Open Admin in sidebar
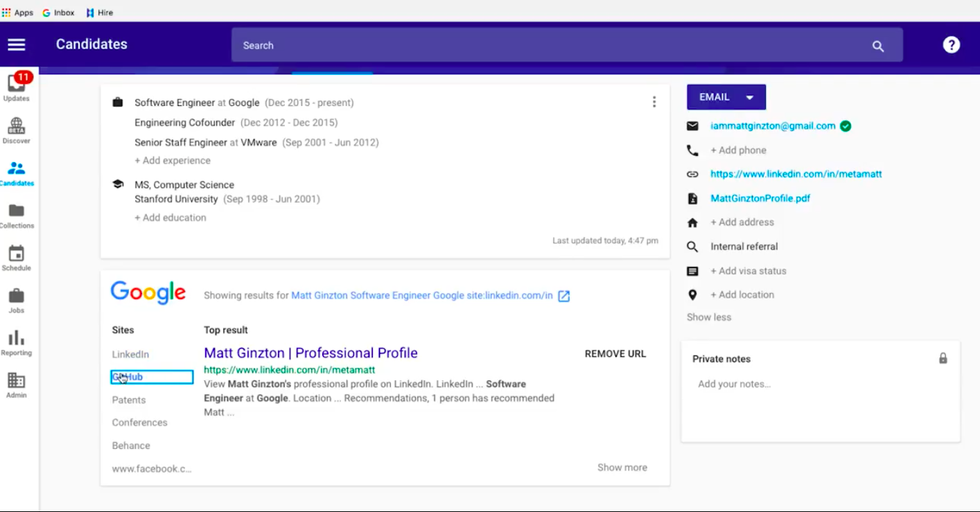 [17, 385]
